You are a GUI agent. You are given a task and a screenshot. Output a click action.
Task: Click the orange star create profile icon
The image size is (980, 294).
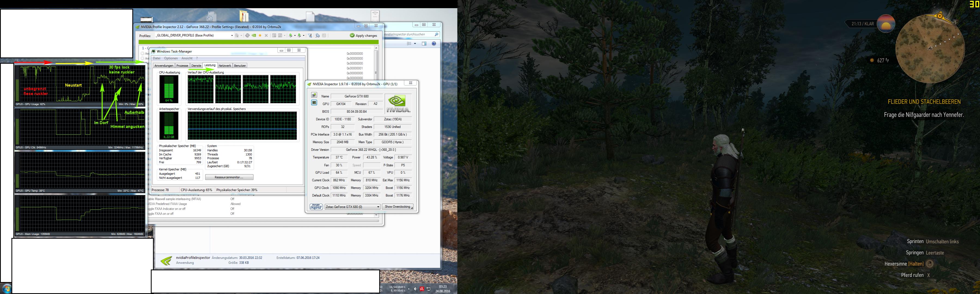tap(260, 35)
